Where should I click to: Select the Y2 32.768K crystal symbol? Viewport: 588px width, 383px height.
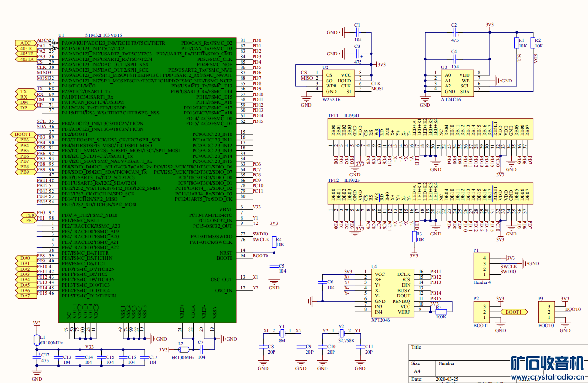coord(341,333)
